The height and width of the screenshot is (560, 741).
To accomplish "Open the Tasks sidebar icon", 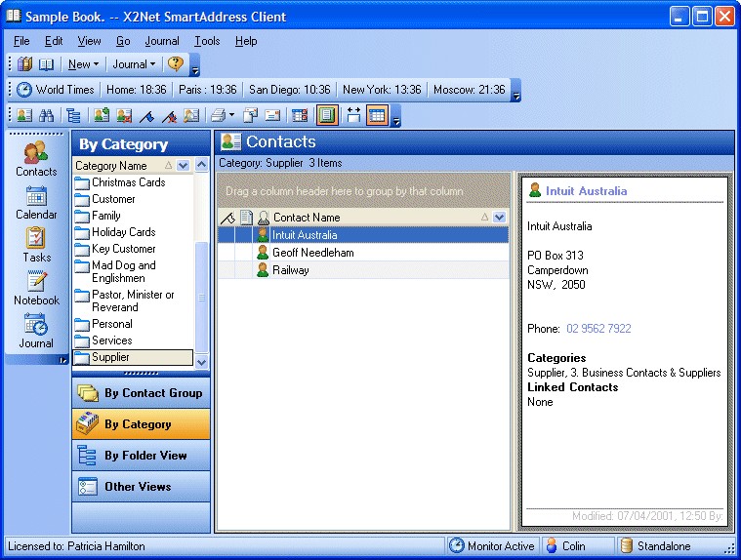I will pos(36,245).
